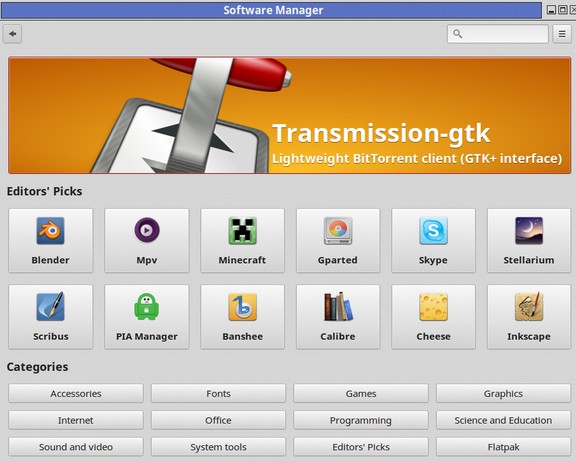
Task: Open the Science and Education category
Action: click(503, 420)
